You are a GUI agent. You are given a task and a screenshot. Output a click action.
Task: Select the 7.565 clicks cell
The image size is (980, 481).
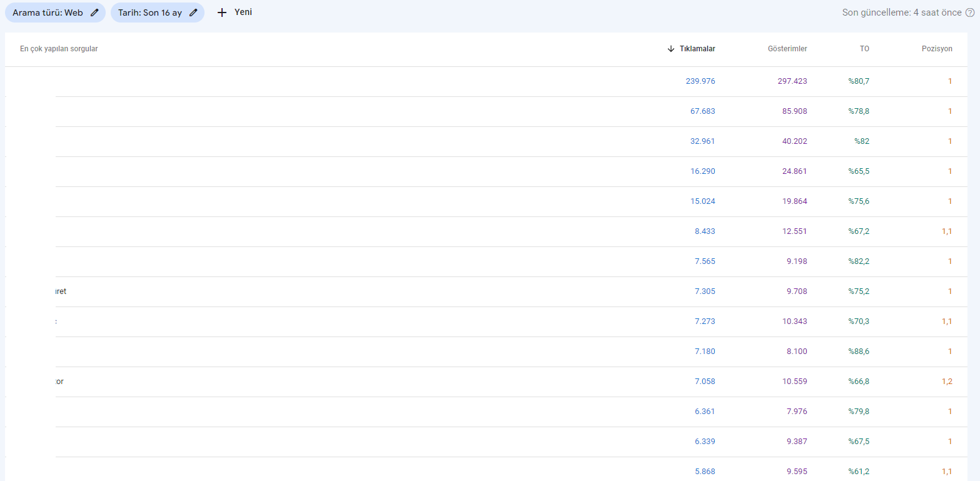(x=705, y=261)
